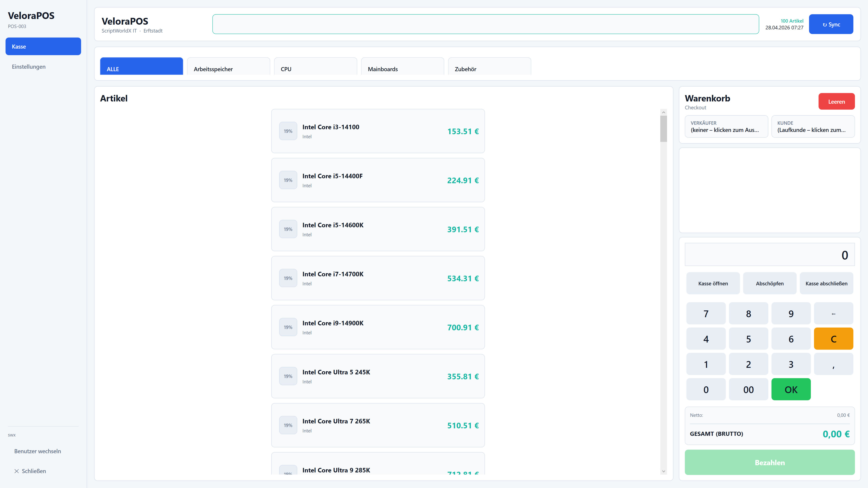Click the article list scrollbar thumb
868x488 pixels.
[663, 129]
